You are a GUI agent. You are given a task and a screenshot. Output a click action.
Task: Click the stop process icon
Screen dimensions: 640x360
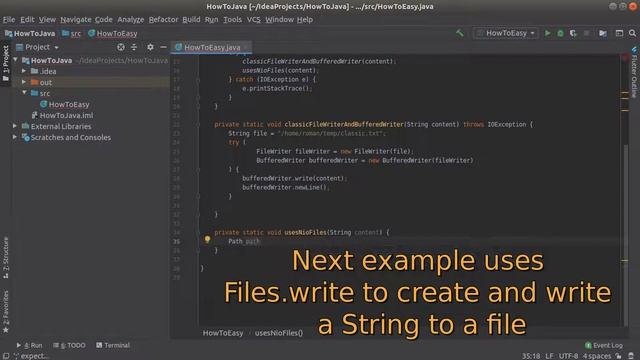pos(587,33)
